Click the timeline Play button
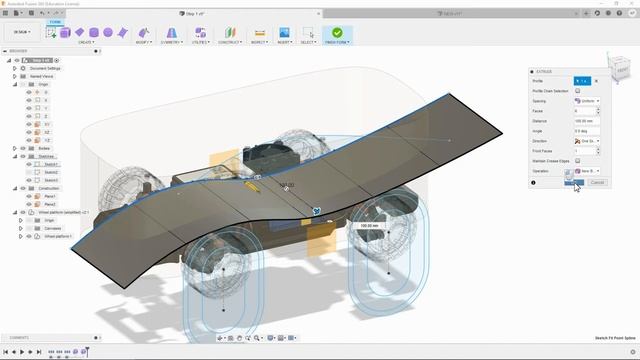The height and width of the screenshot is (360, 640). (x=22, y=352)
